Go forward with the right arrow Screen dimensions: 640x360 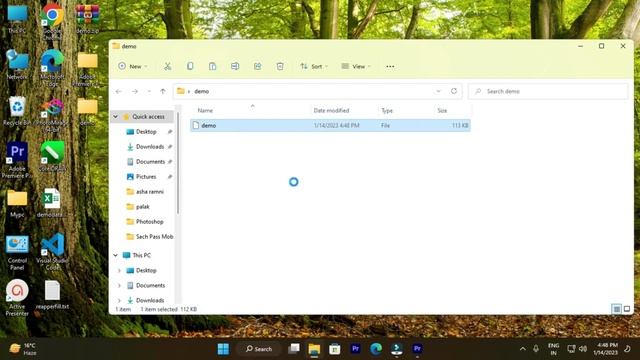click(135, 91)
